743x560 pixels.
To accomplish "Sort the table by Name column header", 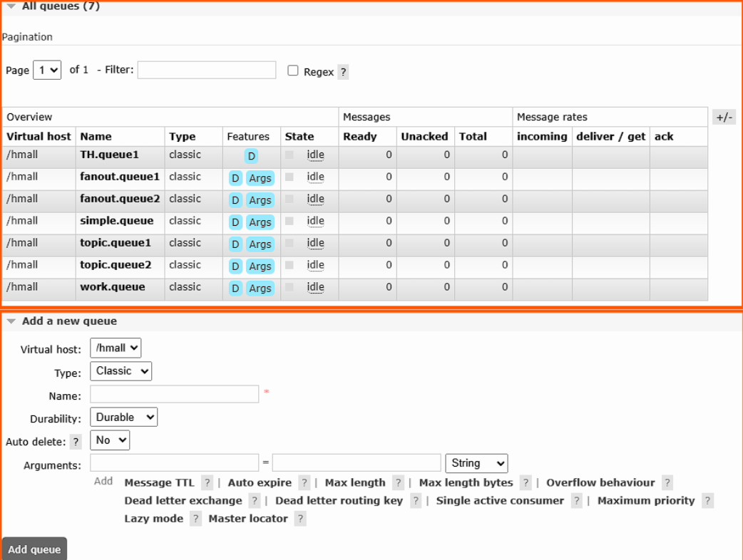I will click(96, 137).
